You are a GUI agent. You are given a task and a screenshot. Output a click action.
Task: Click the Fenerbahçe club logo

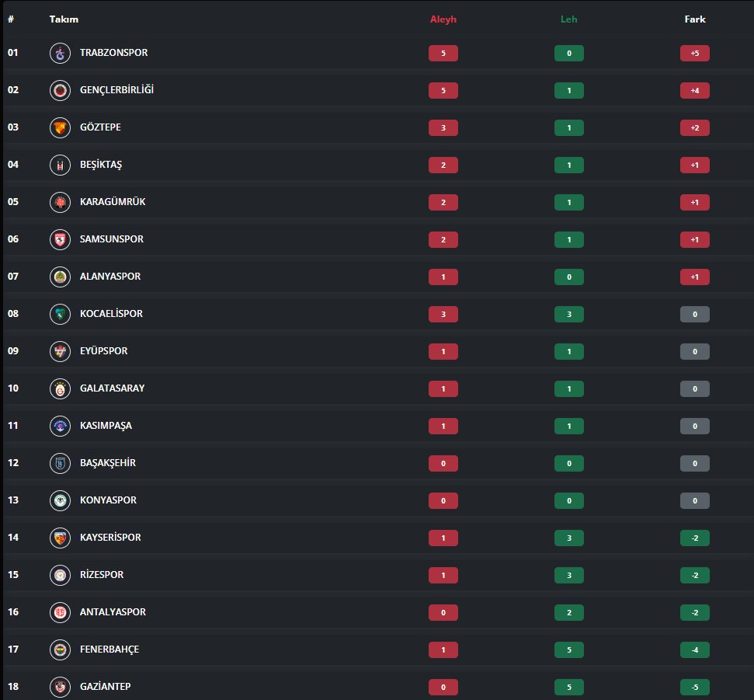(60, 650)
